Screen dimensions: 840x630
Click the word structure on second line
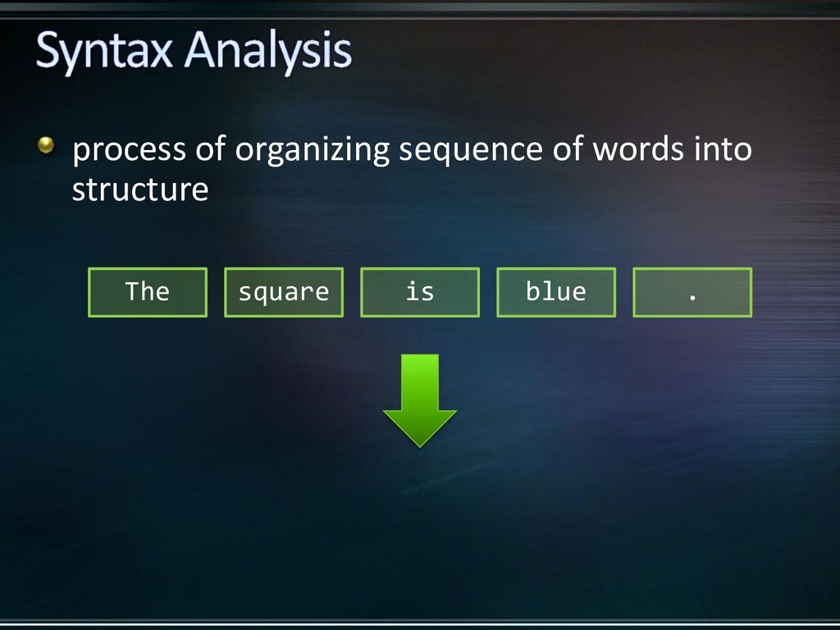(x=140, y=189)
